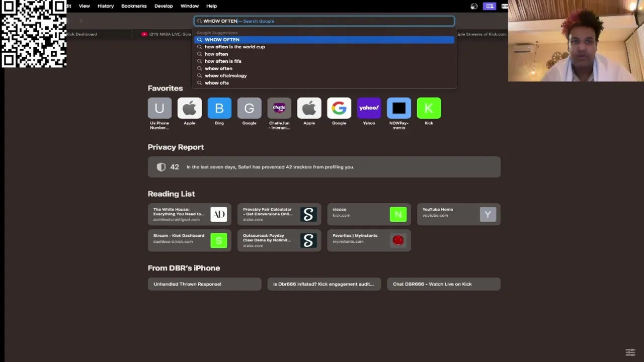Open the 42 trackers Privacy Report summary
This screenshot has width=644, height=362.
coord(324,167)
